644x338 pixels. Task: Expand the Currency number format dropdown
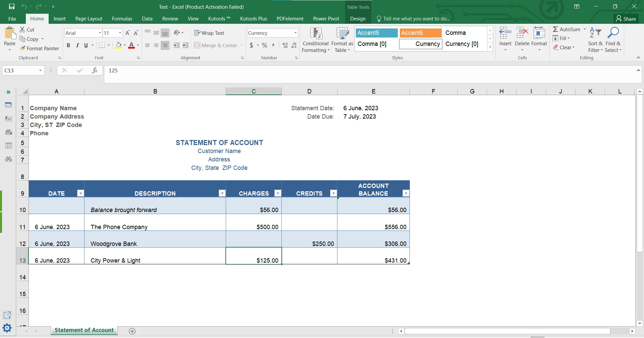coord(295,33)
